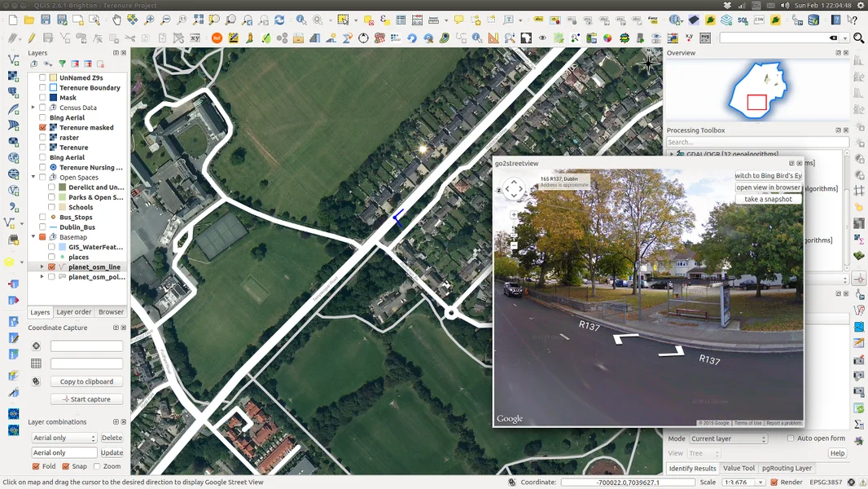Collapse the Open Spaces group
Screen dimensions: 868x489
33,178
